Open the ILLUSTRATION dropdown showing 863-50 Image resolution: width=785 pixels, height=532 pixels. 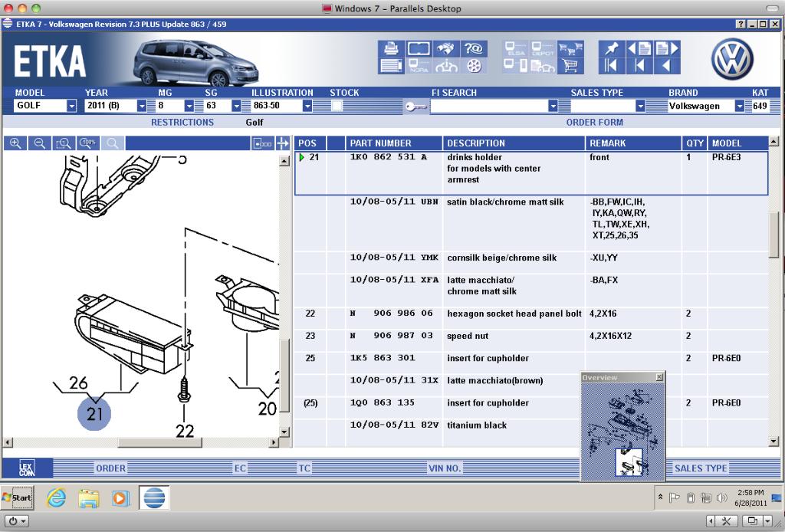click(x=307, y=106)
